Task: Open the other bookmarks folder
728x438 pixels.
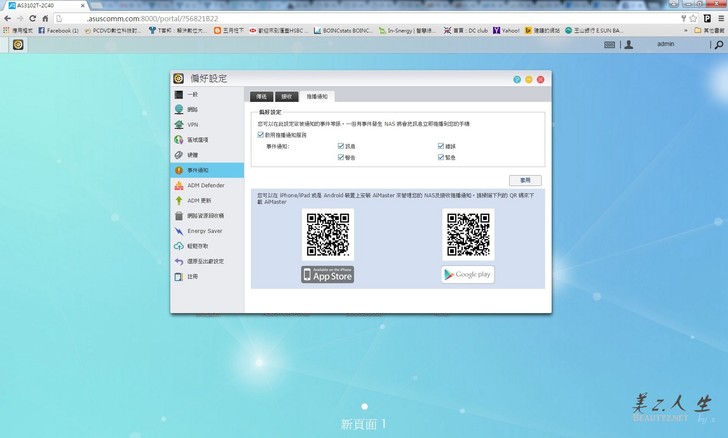Action: coord(709,31)
